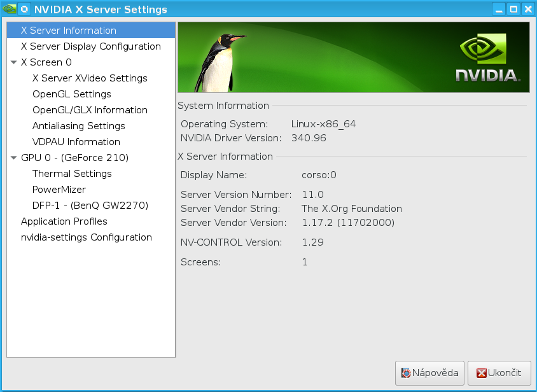Show VDPAU Information page

(x=76, y=142)
